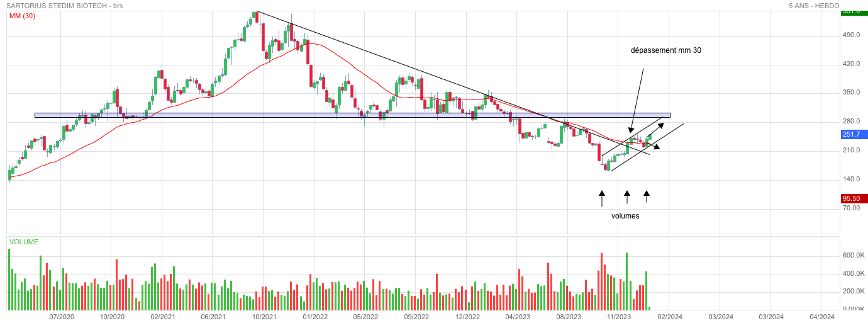Viewport: 868px width, 323px height.
Task: Click the 140.0 price axis label
Action: tap(851, 179)
